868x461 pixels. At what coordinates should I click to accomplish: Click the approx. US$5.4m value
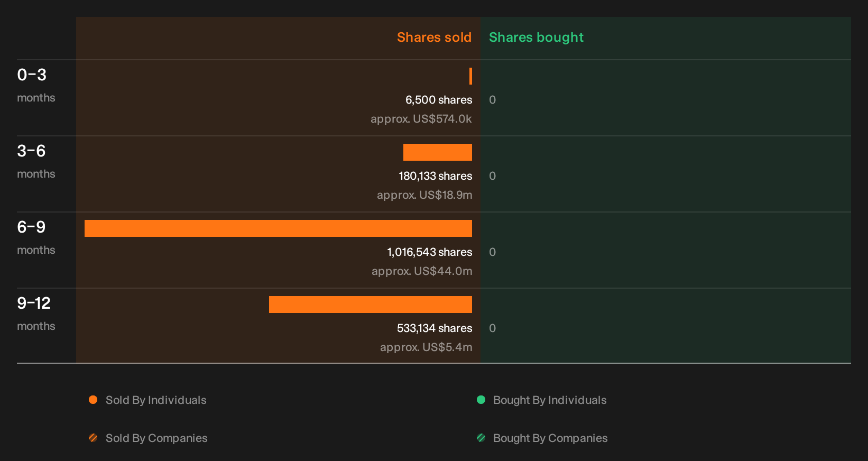pos(426,347)
